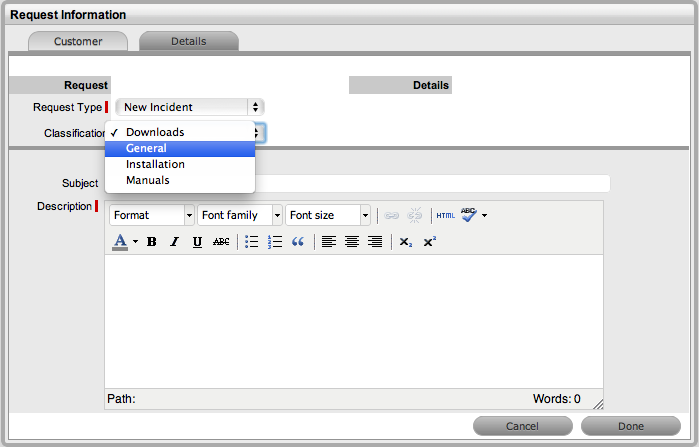The image size is (699, 447).
Task: Select Installation in Classification list
Action: [x=180, y=164]
